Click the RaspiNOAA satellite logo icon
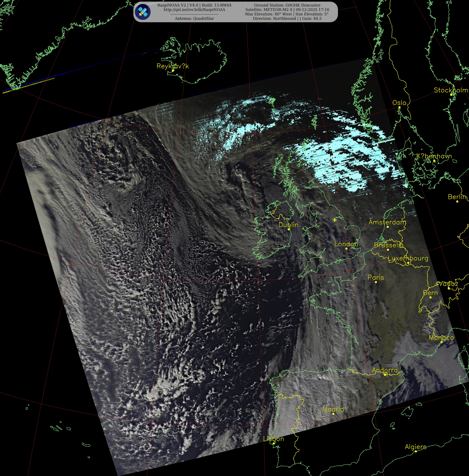Viewport: 469px width, 476px height. (143, 12)
